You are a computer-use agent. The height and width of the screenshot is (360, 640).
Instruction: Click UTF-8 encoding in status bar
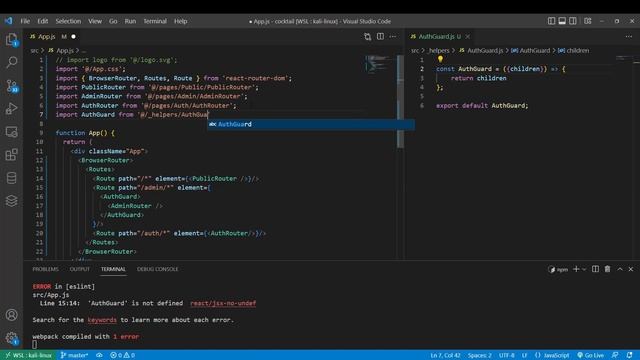click(x=507, y=355)
